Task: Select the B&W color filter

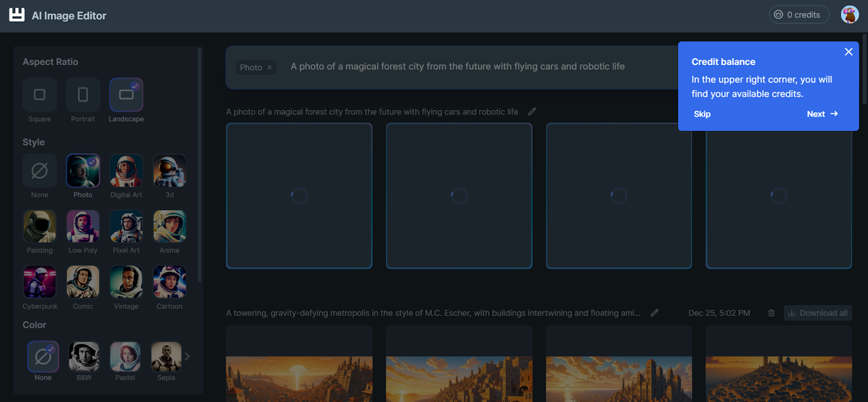Action: click(84, 356)
